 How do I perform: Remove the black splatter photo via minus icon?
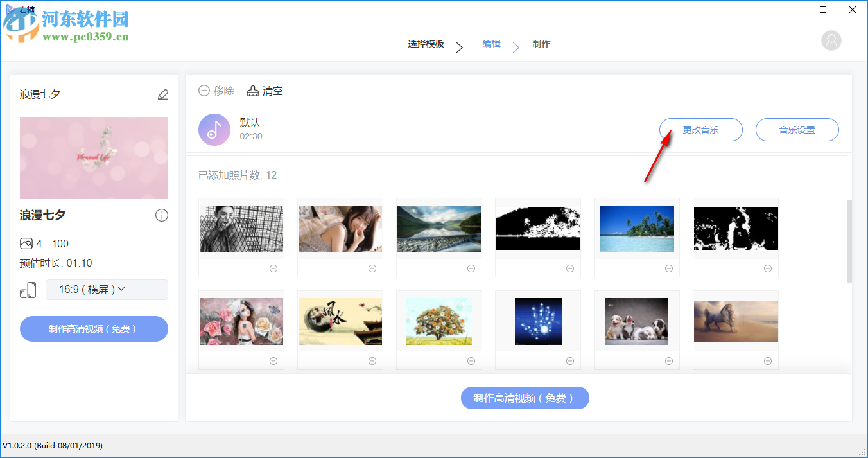coord(768,269)
